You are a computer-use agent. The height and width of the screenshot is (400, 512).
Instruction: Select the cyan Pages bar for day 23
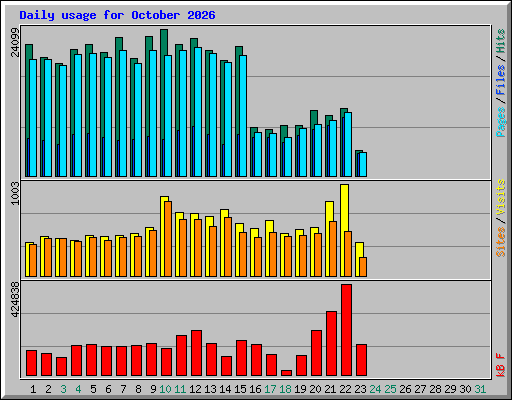(363, 164)
